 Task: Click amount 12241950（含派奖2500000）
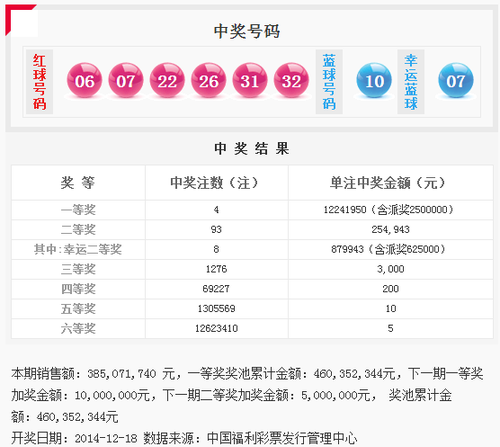389,210
